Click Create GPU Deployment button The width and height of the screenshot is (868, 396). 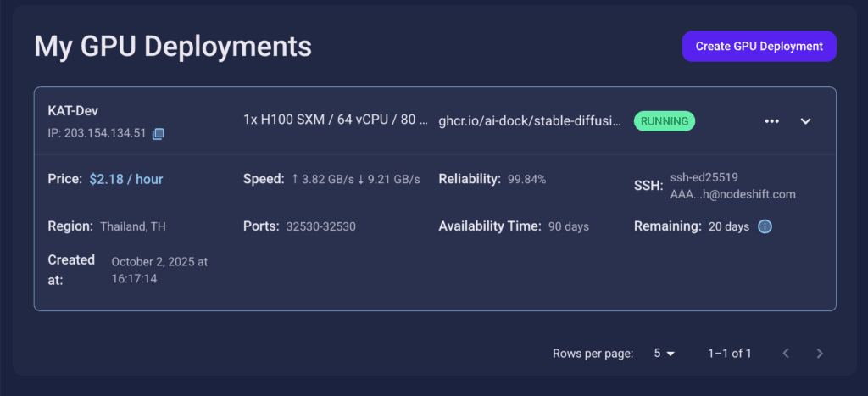(759, 47)
